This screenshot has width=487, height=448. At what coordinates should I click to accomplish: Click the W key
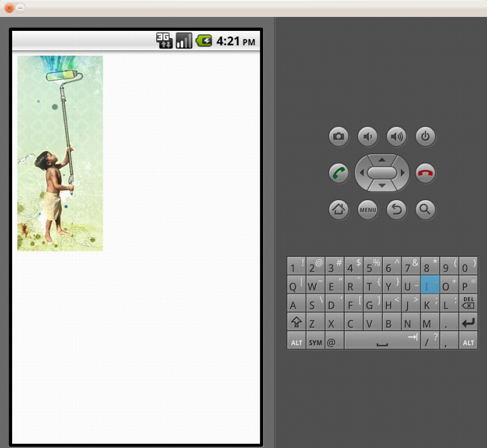(315, 284)
